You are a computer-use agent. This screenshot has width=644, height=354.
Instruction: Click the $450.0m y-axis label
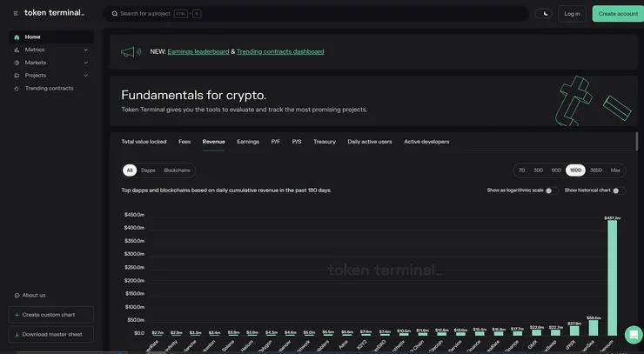click(x=134, y=215)
